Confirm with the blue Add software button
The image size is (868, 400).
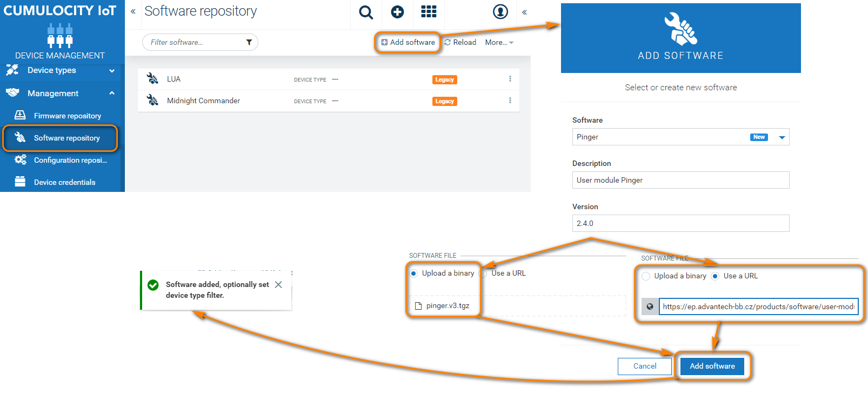coord(712,366)
